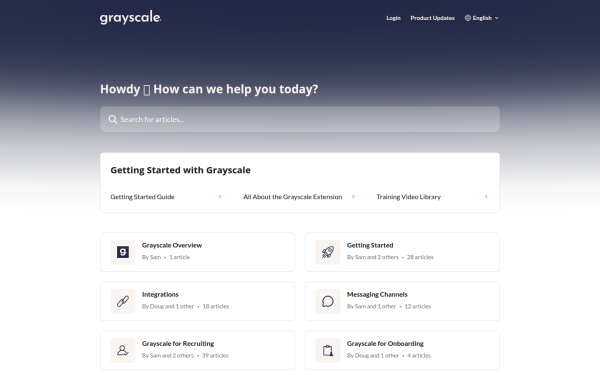Click the chain link Integrations icon

pyautogui.click(x=123, y=301)
